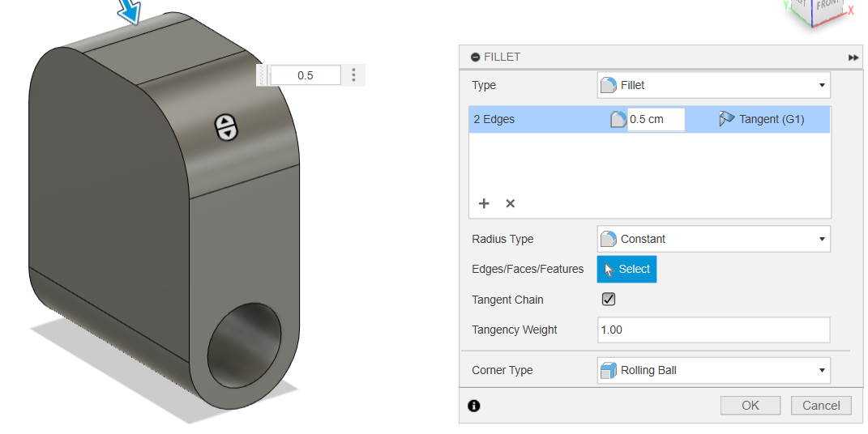Click OK to confirm the fillet
Image resolution: width=868 pixels, height=434 pixels.
pos(750,405)
